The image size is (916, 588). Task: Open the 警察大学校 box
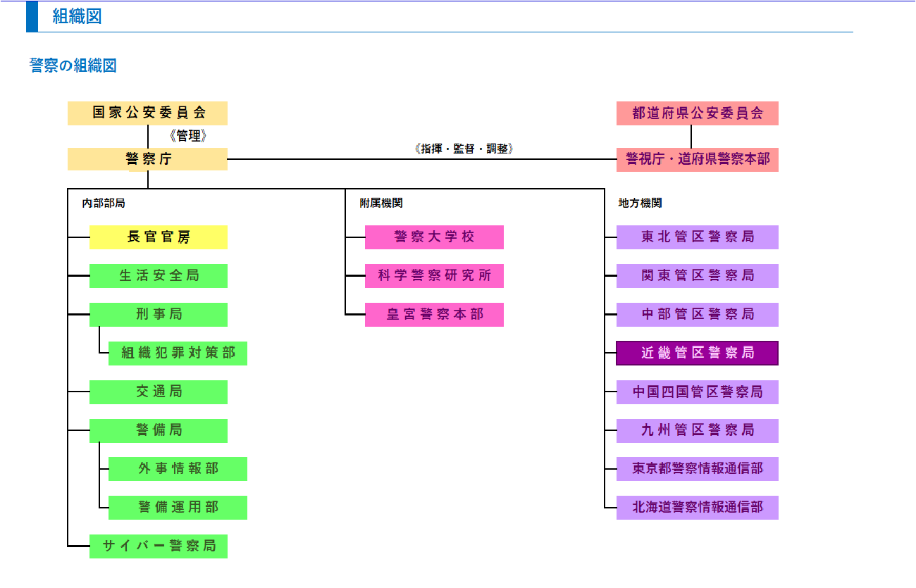434,237
